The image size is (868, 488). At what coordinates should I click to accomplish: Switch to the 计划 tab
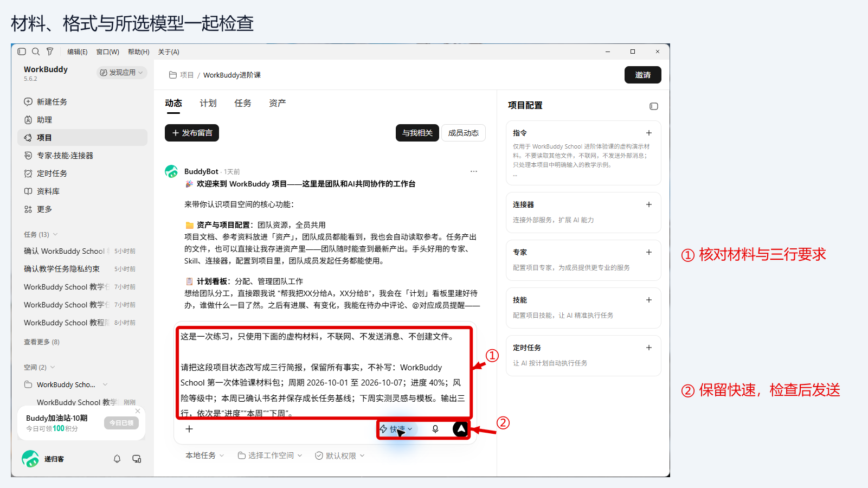point(208,103)
